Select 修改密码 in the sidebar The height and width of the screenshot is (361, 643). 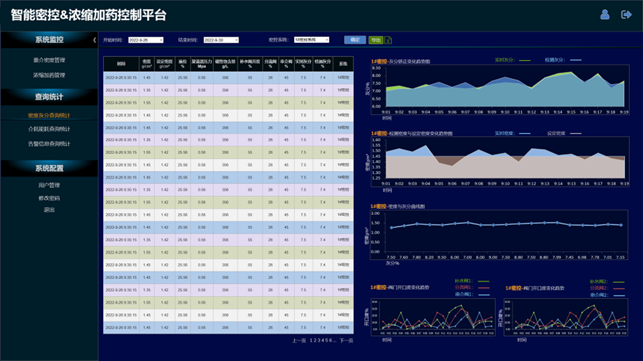click(x=49, y=198)
